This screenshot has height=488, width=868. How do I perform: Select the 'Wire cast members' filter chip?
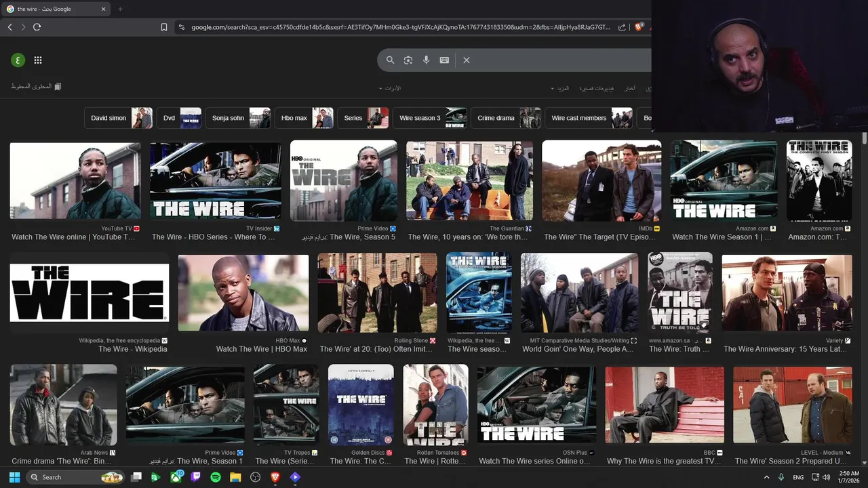(x=589, y=118)
